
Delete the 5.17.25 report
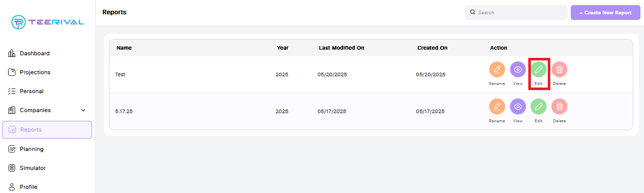(x=560, y=107)
